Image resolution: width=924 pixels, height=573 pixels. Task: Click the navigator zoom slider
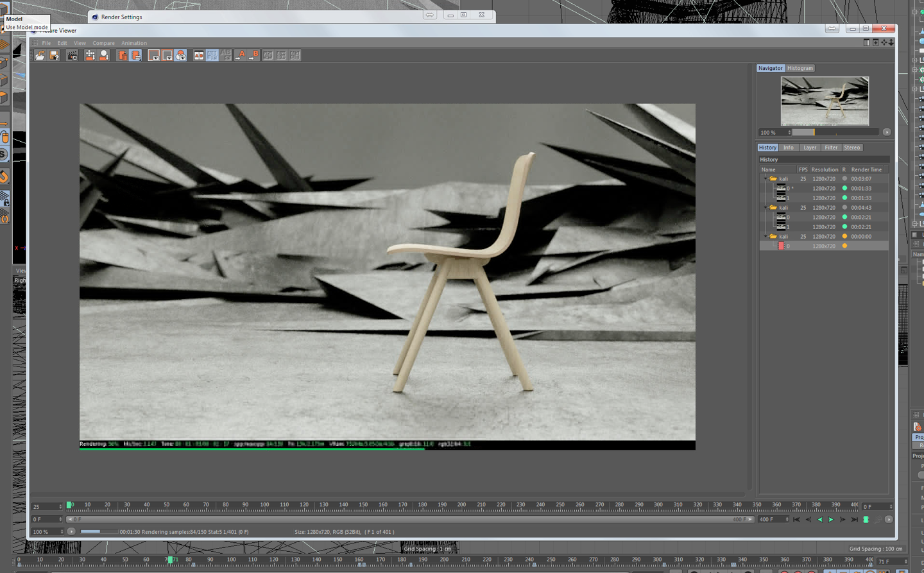[835, 132]
